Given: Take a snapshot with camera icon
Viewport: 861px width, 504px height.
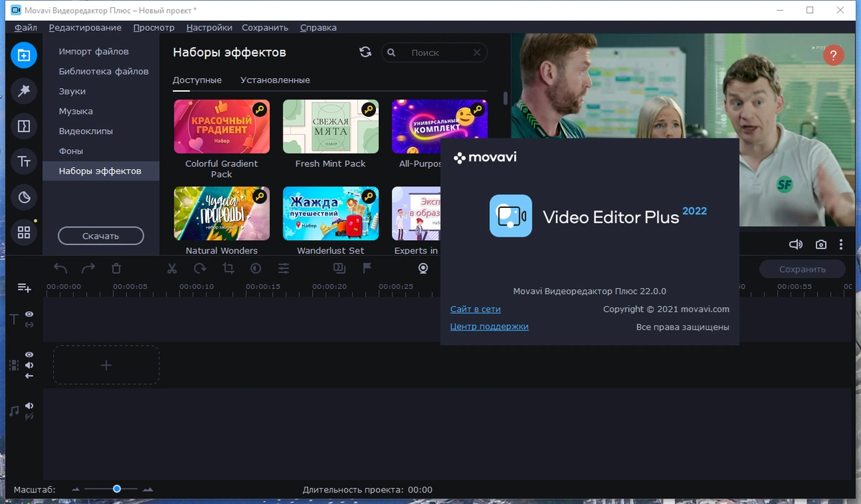Looking at the screenshot, I should [821, 244].
